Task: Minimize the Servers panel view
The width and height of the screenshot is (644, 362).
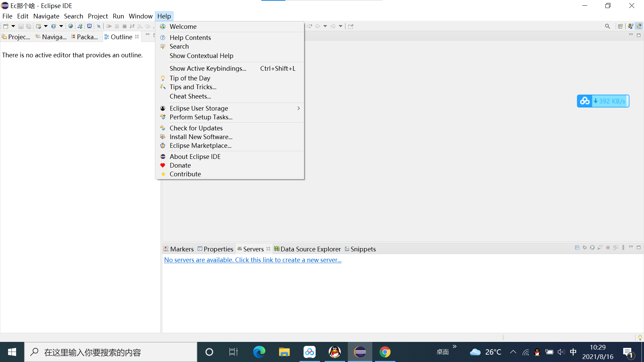Action: pos(631,247)
